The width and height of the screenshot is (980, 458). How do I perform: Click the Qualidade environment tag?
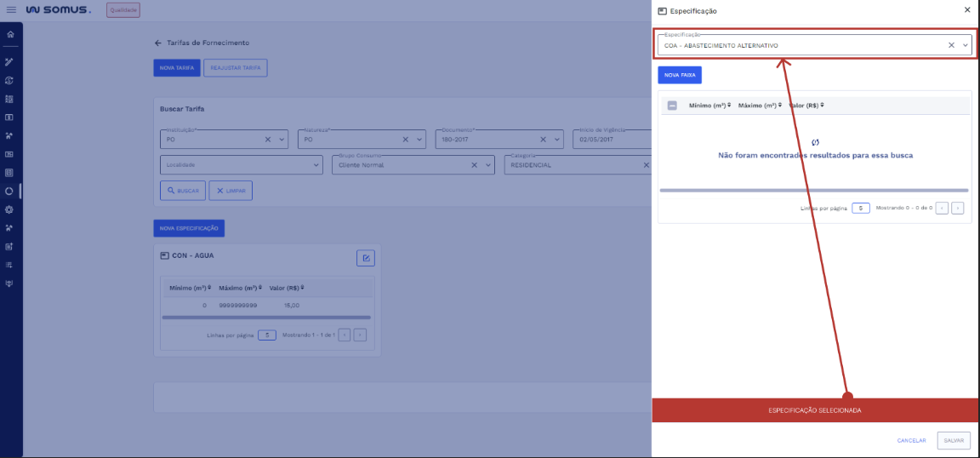click(123, 10)
